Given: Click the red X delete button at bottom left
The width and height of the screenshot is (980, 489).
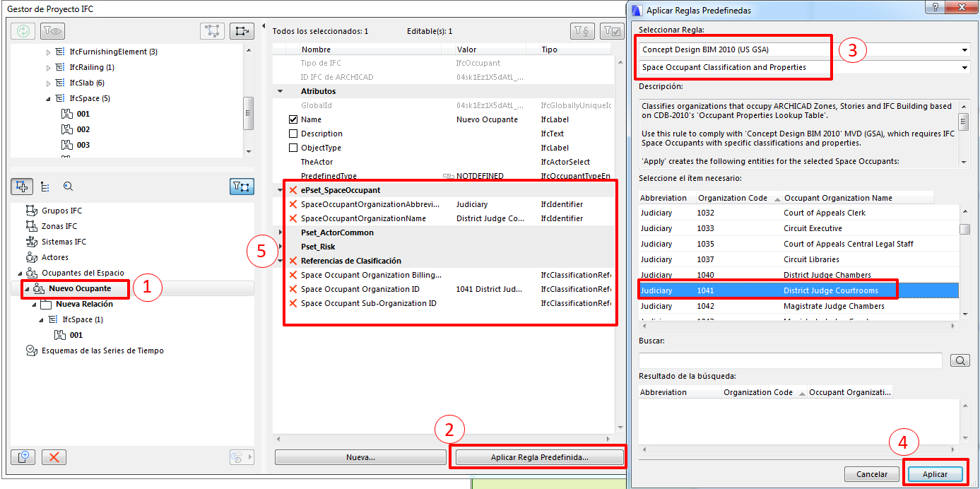Looking at the screenshot, I should point(54,456).
